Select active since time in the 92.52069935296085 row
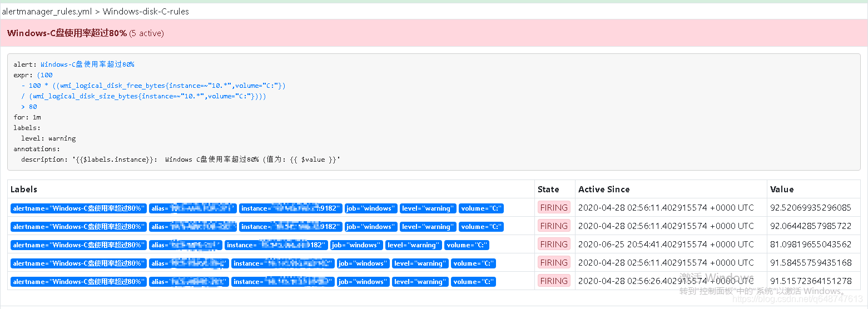868x309 pixels. coord(666,208)
